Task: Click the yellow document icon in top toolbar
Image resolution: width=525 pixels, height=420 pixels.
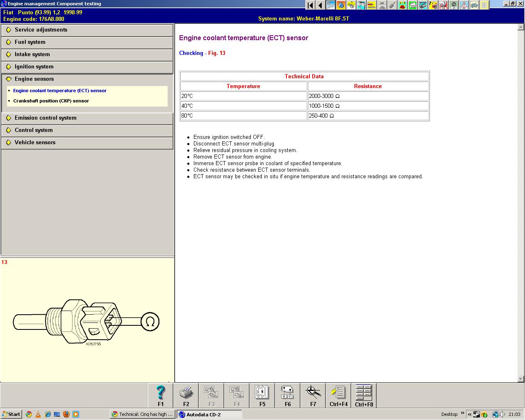Action: click(484, 5)
